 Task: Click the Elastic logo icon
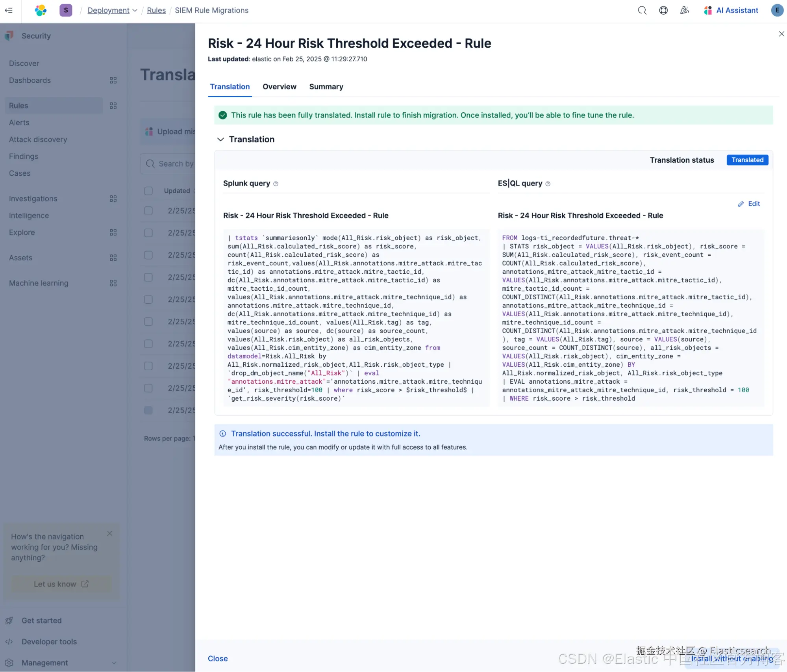(x=41, y=10)
